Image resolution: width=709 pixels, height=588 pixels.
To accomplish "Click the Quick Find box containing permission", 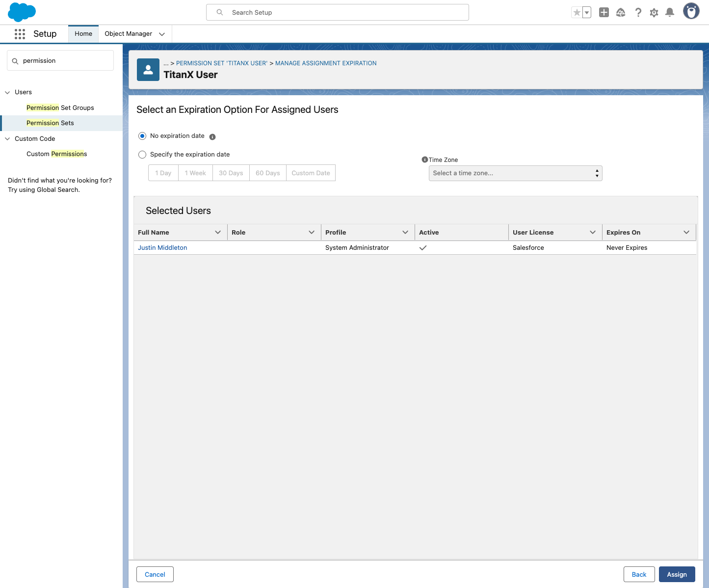I will pos(60,60).
